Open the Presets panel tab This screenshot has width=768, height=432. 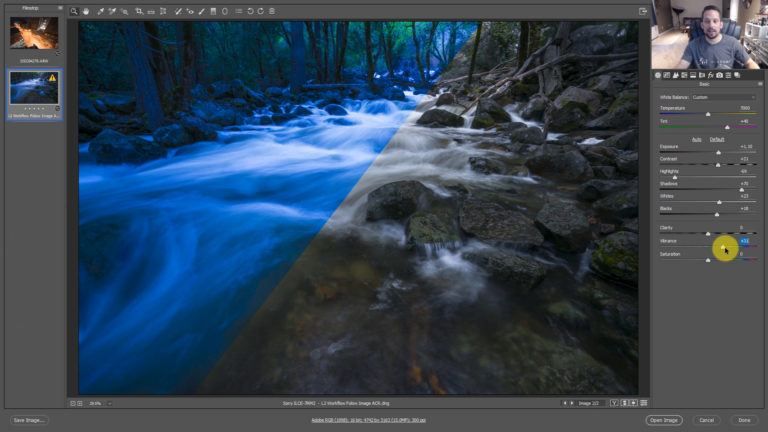tap(728, 75)
